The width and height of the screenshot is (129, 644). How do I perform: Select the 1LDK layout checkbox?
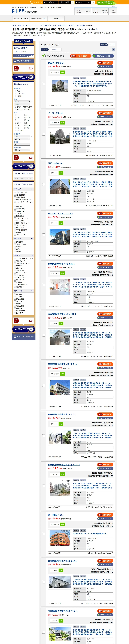(25, 118)
